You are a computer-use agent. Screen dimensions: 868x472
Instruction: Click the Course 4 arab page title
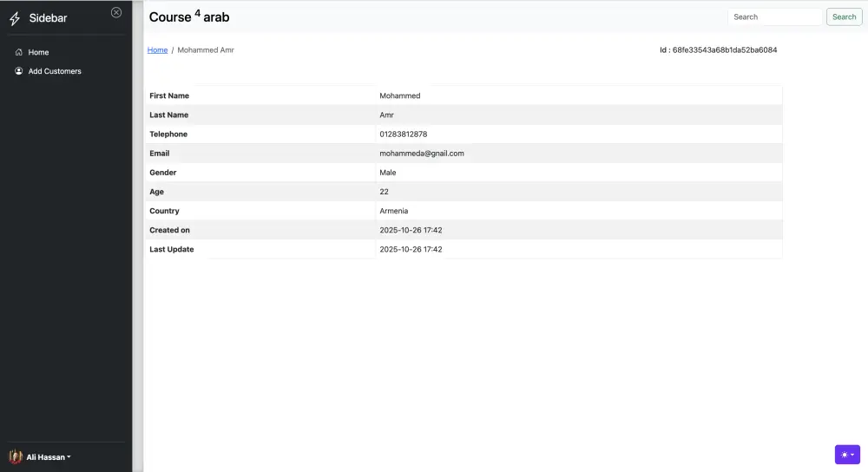coord(189,16)
